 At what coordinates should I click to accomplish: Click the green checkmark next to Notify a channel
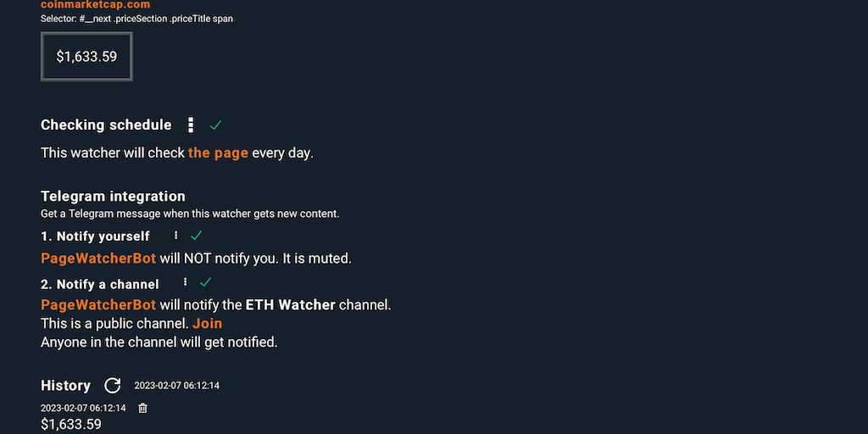[205, 282]
